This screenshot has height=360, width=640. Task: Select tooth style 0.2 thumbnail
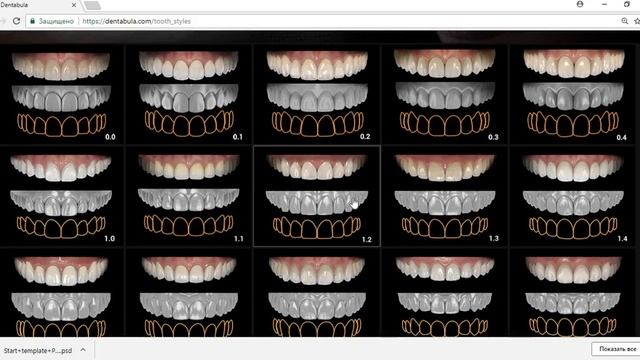(317, 94)
